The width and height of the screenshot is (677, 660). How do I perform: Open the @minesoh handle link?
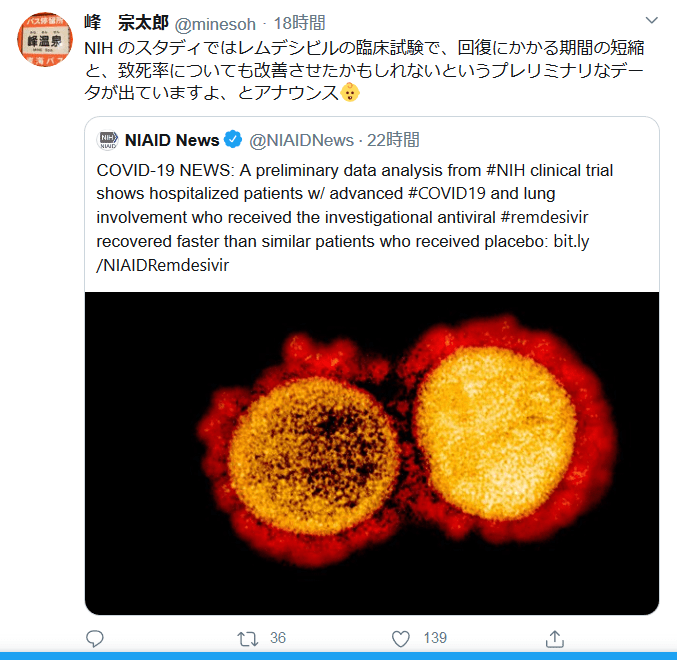coord(215,24)
